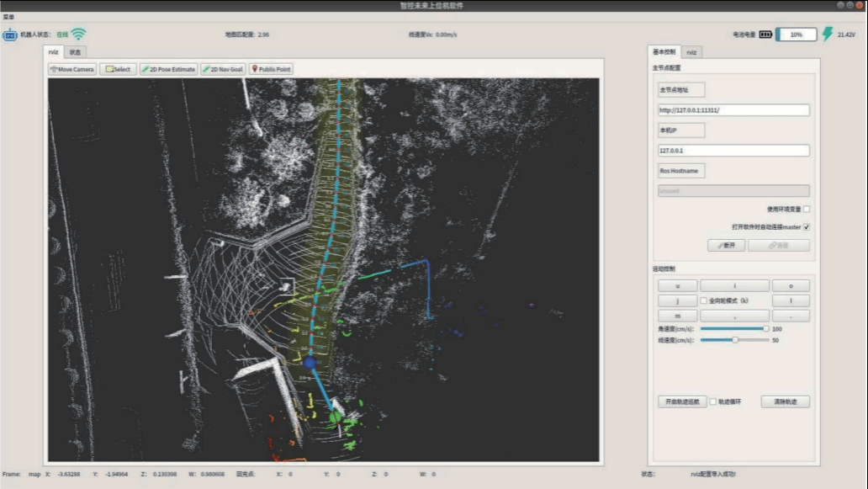Select the Move Camera tool
This screenshot has height=489, width=868.
[72, 69]
